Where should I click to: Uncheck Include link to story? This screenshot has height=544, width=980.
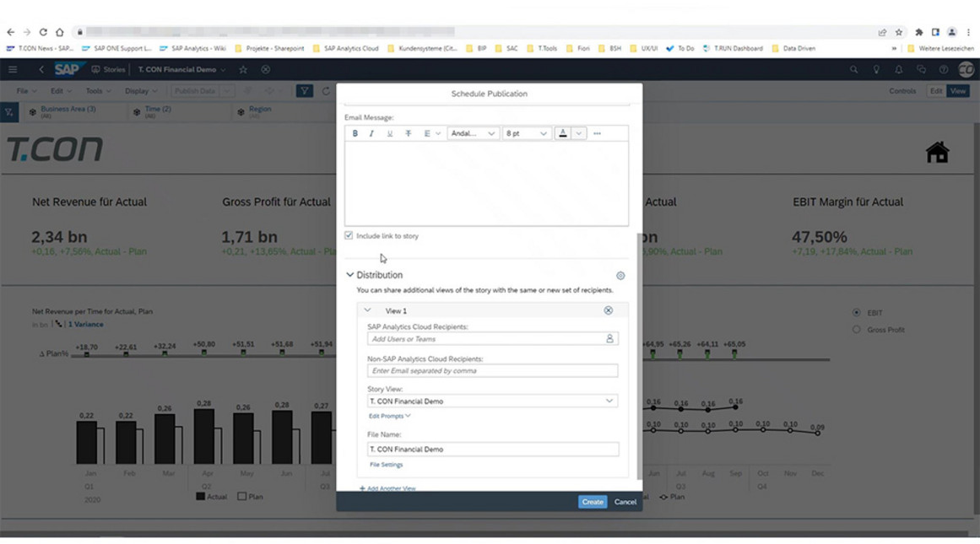click(349, 235)
